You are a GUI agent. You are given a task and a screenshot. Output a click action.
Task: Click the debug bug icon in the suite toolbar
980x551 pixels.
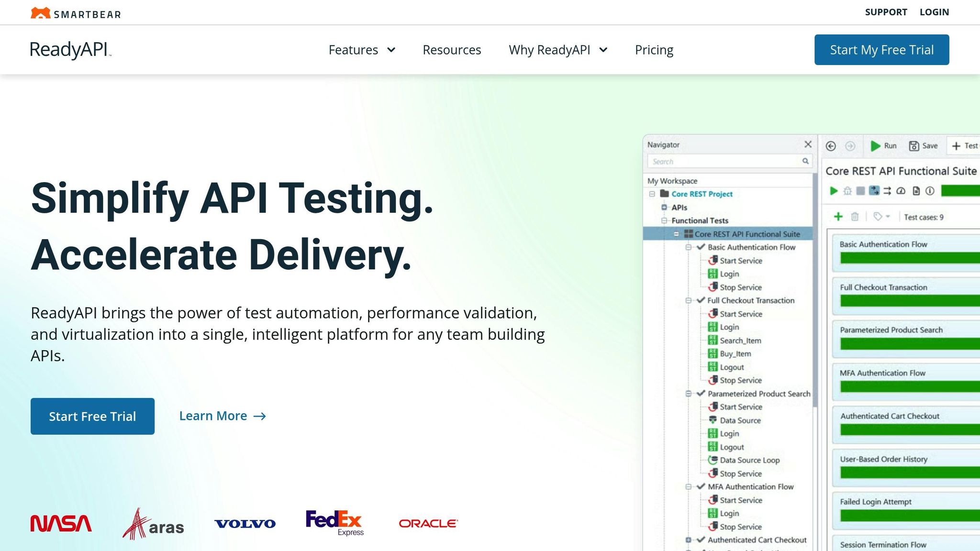(847, 191)
